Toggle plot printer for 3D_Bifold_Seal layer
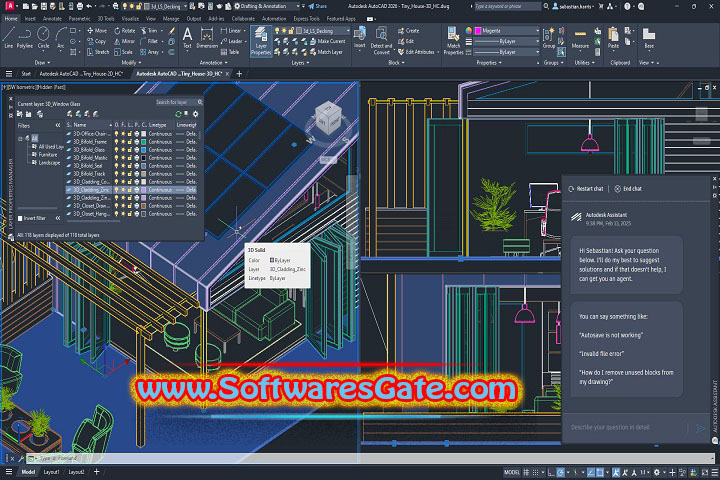This screenshot has width=720, height=480. [x=137, y=166]
